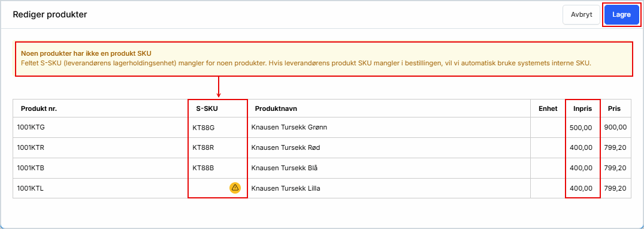This screenshot has width=644, height=229.
Task: Edit S-SKU field containing KT88R
Action: (x=217, y=147)
